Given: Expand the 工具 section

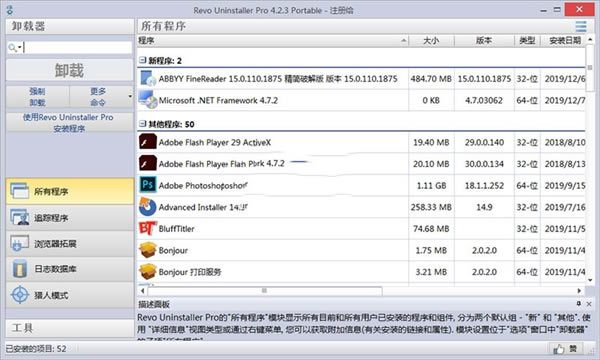Looking at the screenshot, I should (70, 328).
